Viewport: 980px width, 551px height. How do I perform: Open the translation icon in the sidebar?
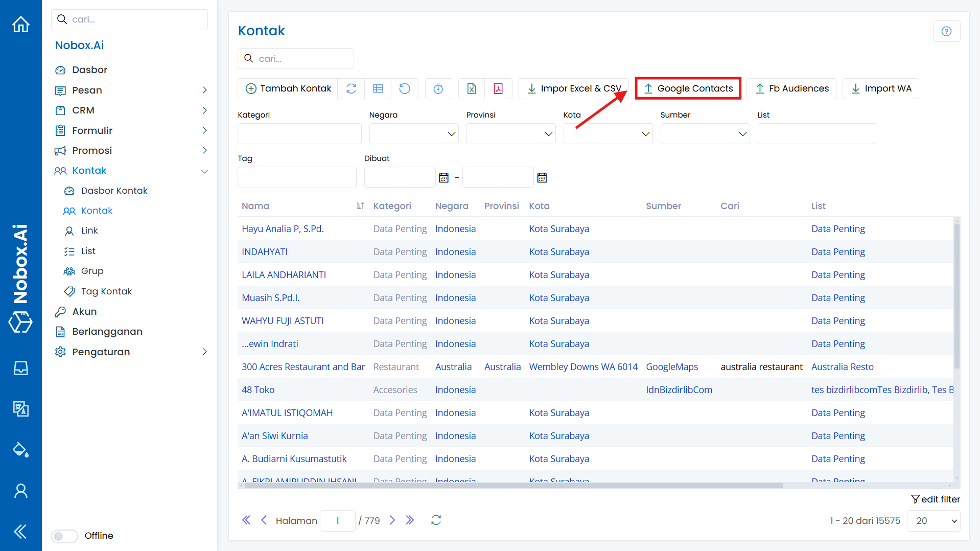(20, 409)
